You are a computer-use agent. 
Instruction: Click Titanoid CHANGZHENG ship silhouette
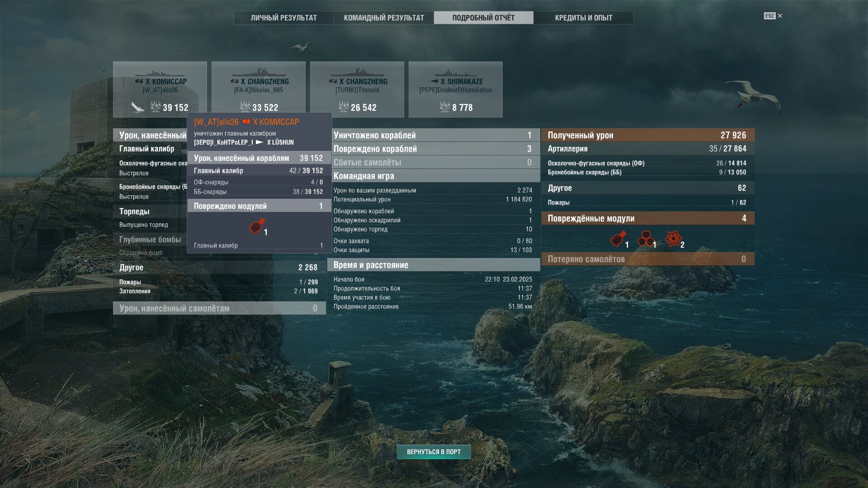coord(357,72)
